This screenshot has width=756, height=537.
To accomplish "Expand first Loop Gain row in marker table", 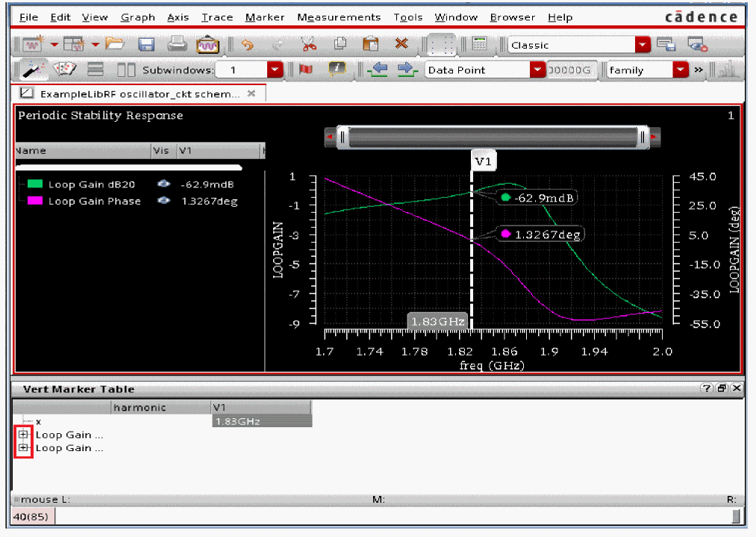I will [x=23, y=435].
